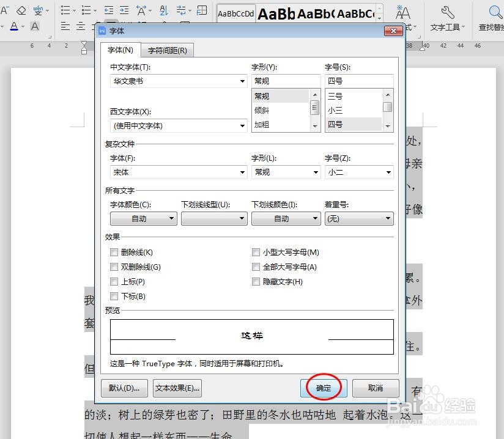The width and height of the screenshot is (504, 439).
Task: Enable 隐藏文字(H) hidden text
Action: click(256, 281)
